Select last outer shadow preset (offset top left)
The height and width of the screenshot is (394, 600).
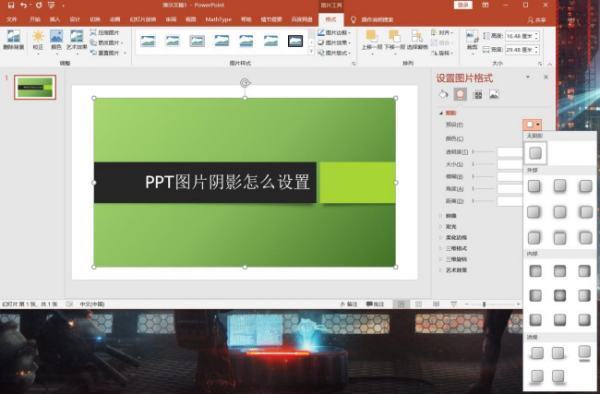point(585,238)
